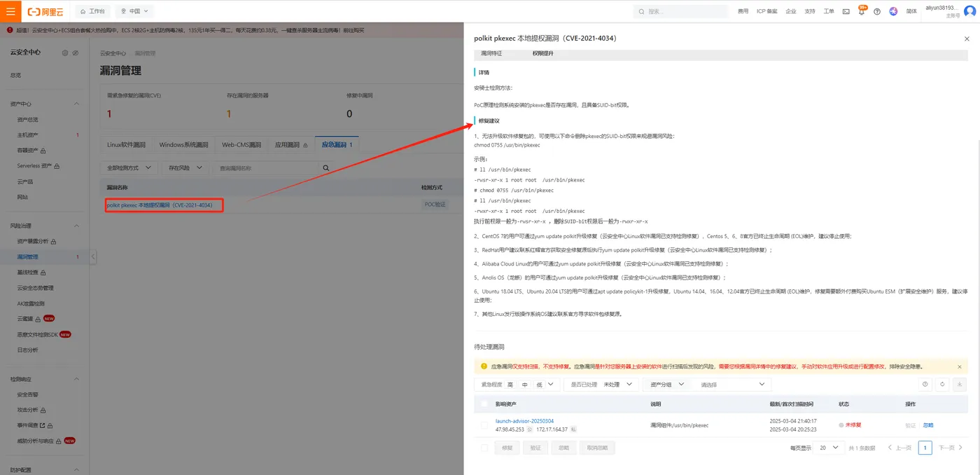Open security center settings gear icon

65,53
